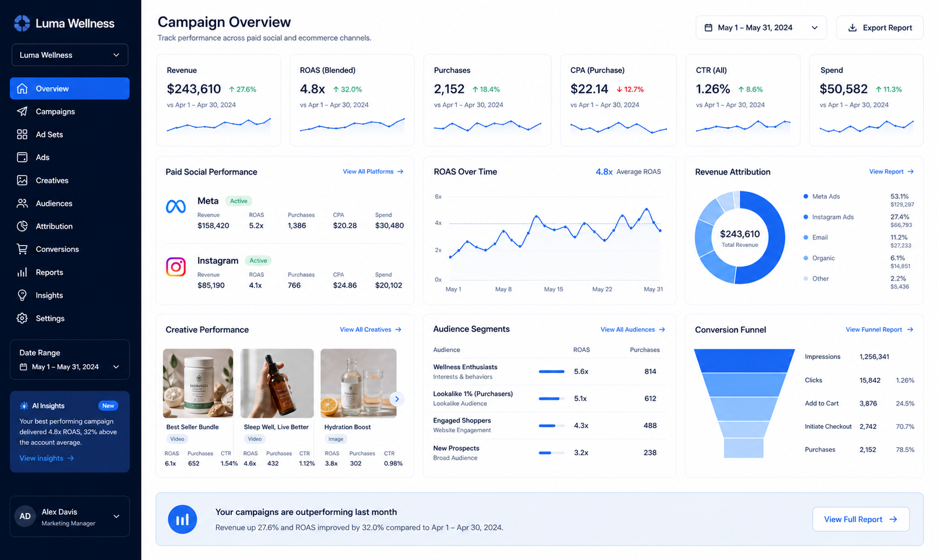Click the Purchases 2,152 metric card
The width and height of the screenshot is (939, 560).
pyautogui.click(x=487, y=100)
